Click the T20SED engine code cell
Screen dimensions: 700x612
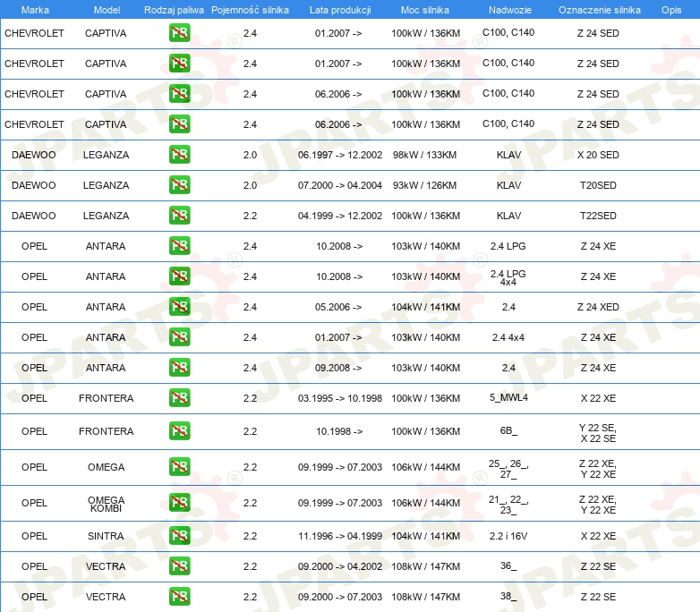[597, 185]
